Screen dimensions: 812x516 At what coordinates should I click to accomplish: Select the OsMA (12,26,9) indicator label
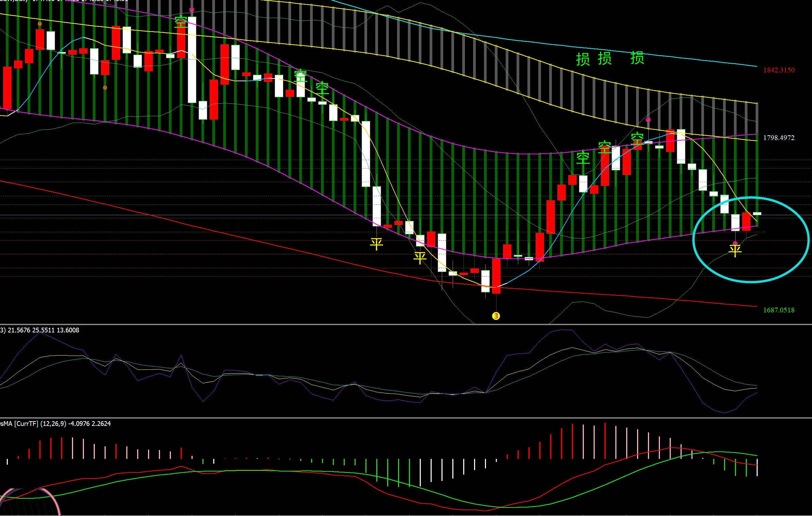coord(55,424)
